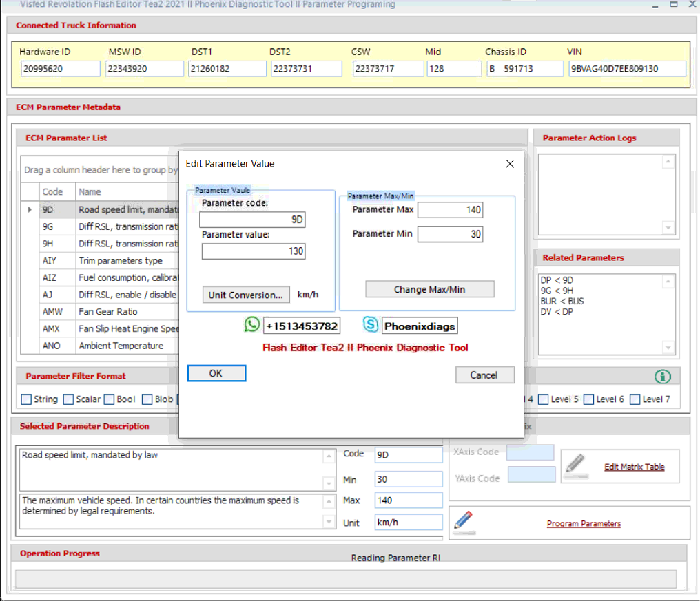Viewport: 700px width, 601px height.
Task: Select the ANO Ambient Temperature row
Action: pos(100,346)
